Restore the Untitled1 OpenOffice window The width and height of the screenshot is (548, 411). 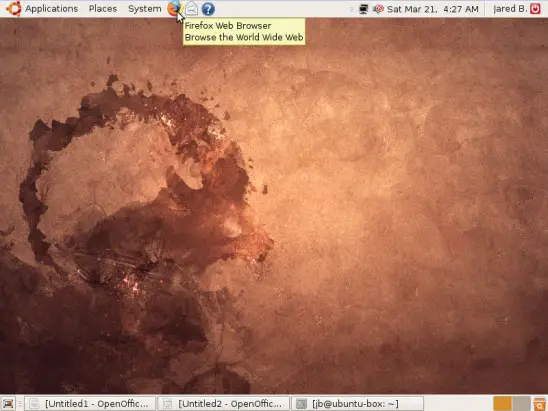[90, 404]
